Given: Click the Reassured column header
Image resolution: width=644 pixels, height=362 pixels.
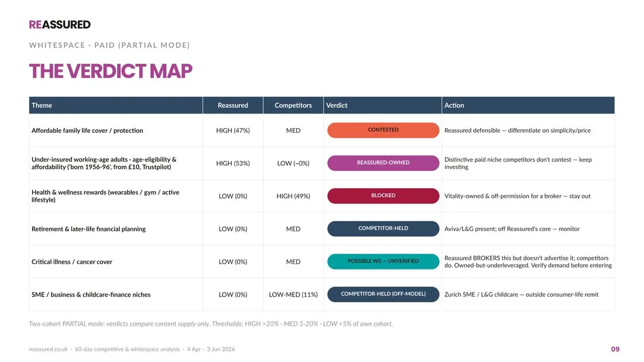Looking at the screenshot, I should (233, 105).
